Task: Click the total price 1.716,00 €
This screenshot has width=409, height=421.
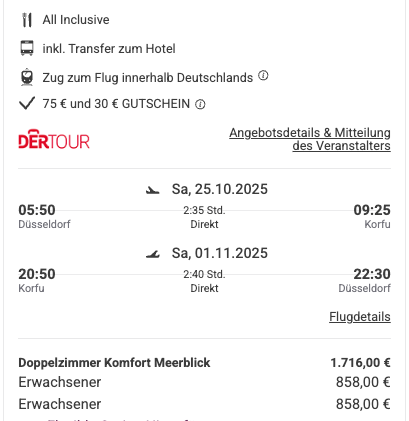Action: point(360,363)
